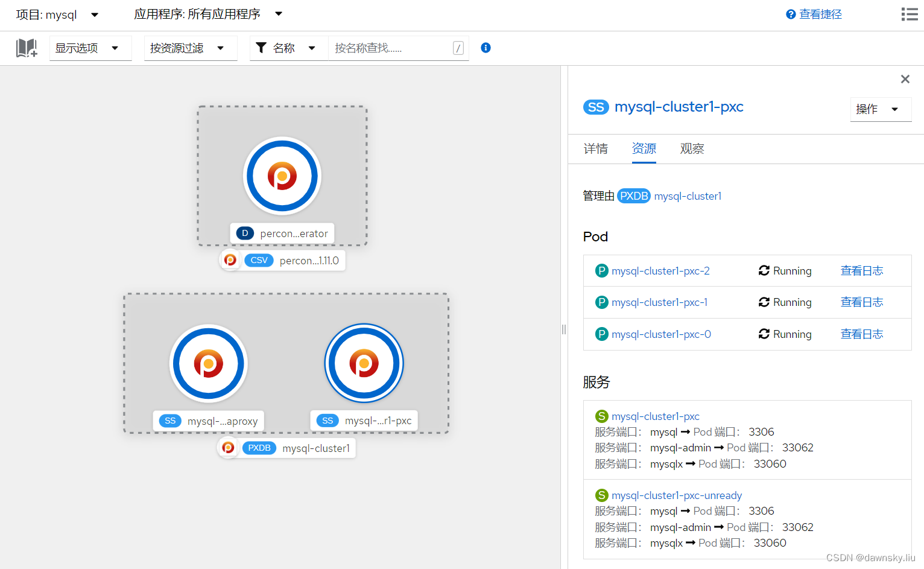The height and width of the screenshot is (569, 924).
Task: View logs for mysql-cluster1-pxc-0
Action: point(862,334)
